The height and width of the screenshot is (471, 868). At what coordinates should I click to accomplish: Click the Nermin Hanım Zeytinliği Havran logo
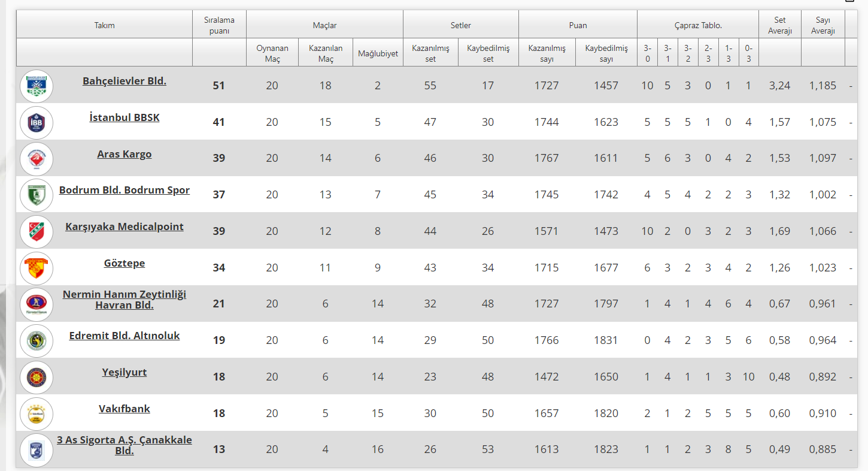[x=37, y=304]
